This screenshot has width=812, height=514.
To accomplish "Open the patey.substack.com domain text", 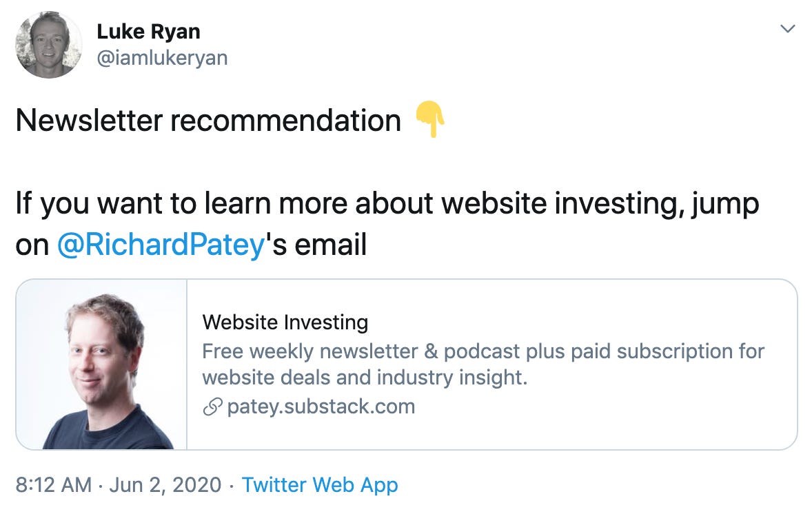I will [321, 407].
